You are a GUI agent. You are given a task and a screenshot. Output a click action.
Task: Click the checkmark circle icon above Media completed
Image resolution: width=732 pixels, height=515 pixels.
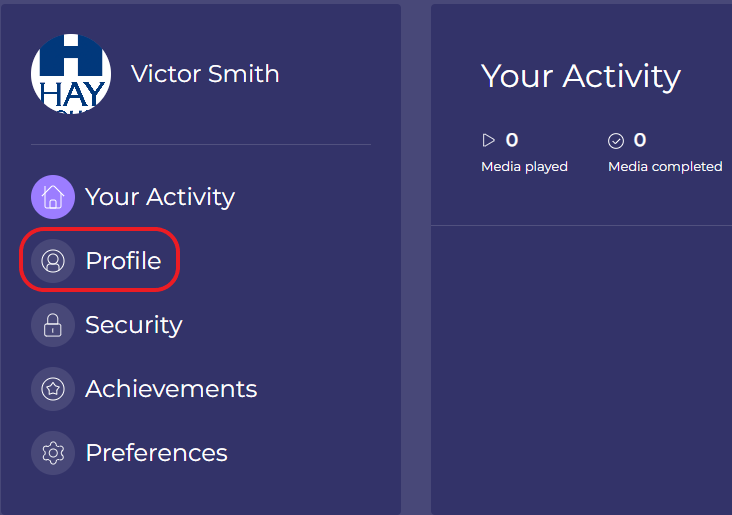point(616,141)
